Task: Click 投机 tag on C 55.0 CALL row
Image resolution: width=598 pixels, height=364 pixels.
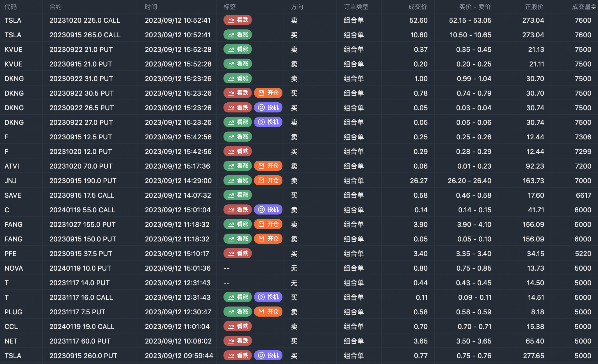Action: pos(268,210)
